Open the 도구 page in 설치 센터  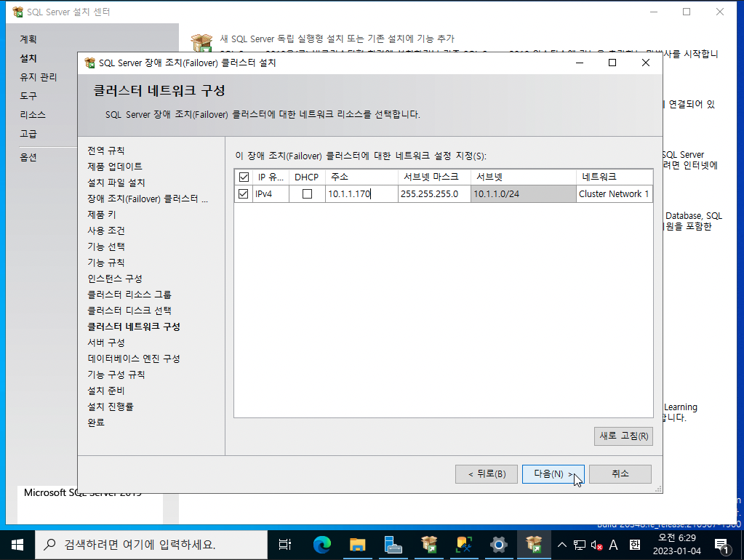[x=28, y=96]
